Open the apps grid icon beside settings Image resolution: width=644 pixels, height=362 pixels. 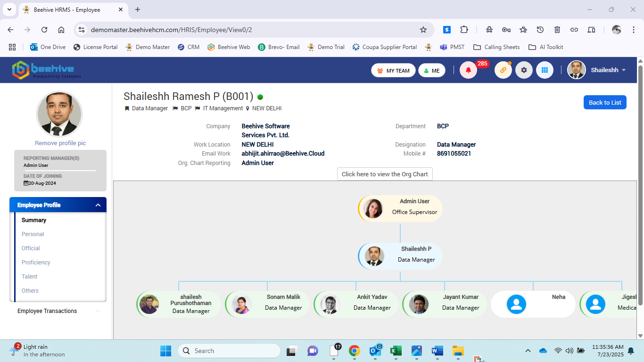[545, 70]
